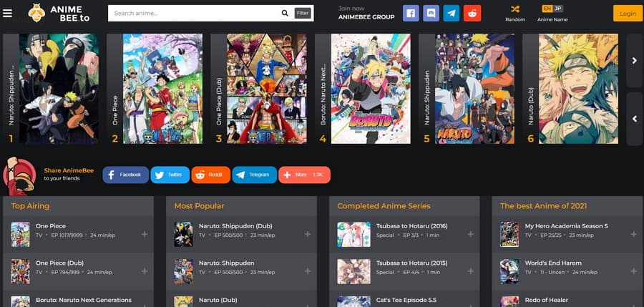Toggle anime name language EN/JP
Screen dimensions: 644x307
tap(552, 9)
